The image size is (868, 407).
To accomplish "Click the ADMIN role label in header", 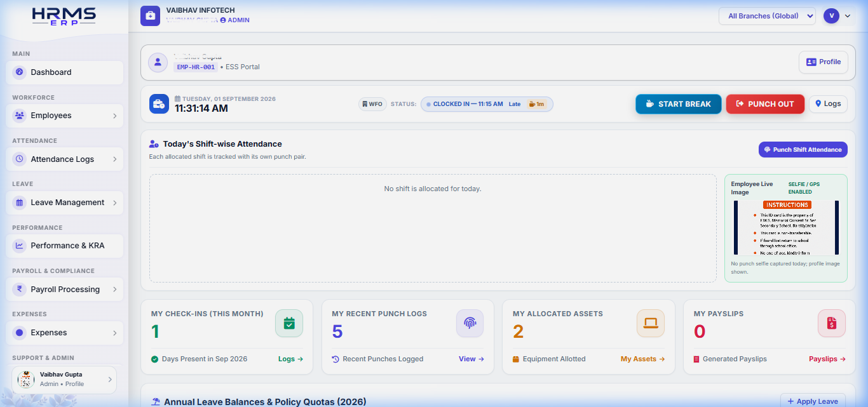I will point(238,20).
